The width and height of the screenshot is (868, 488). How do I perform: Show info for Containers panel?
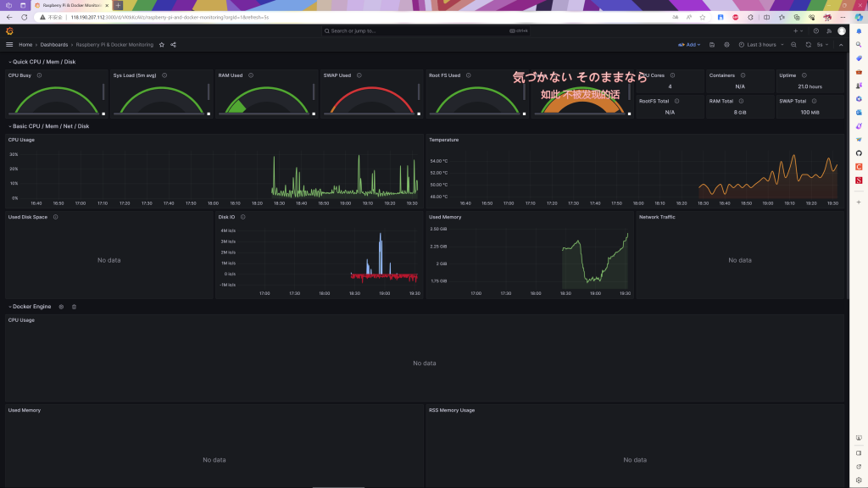tap(743, 75)
